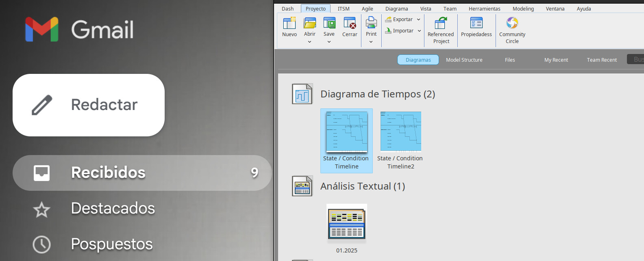Click the Destacados star icon in Gmail
This screenshot has height=261, width=644.
tap(41, 209)
